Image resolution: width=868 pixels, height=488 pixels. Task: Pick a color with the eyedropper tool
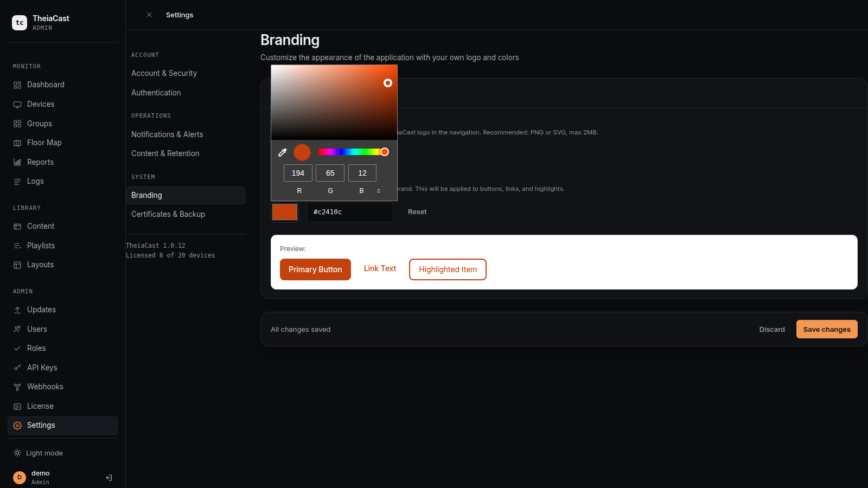tap(283, 152)
